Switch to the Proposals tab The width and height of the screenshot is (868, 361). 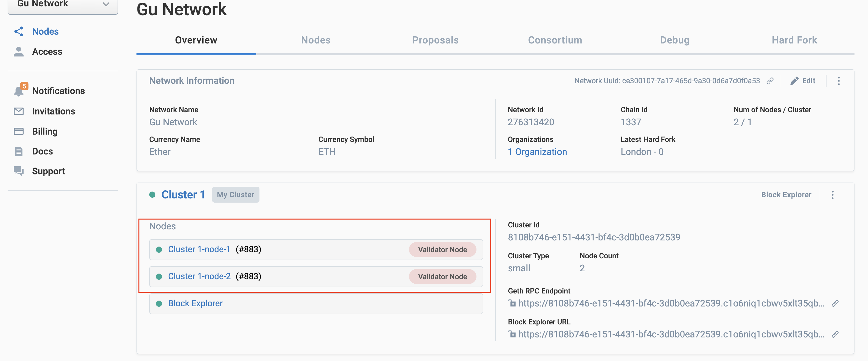[x=435, y=40]
